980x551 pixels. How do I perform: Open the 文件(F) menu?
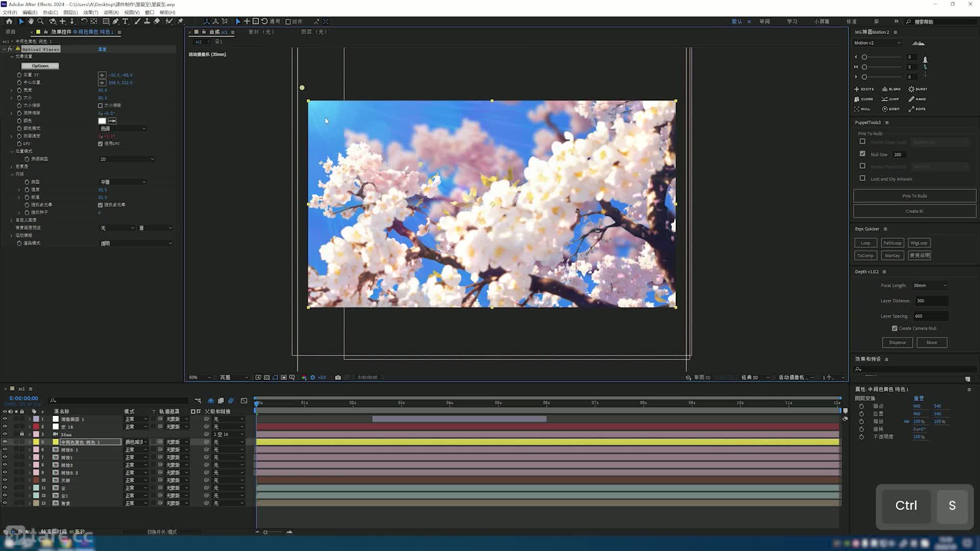pyautogui.click(x=10, y=12)
